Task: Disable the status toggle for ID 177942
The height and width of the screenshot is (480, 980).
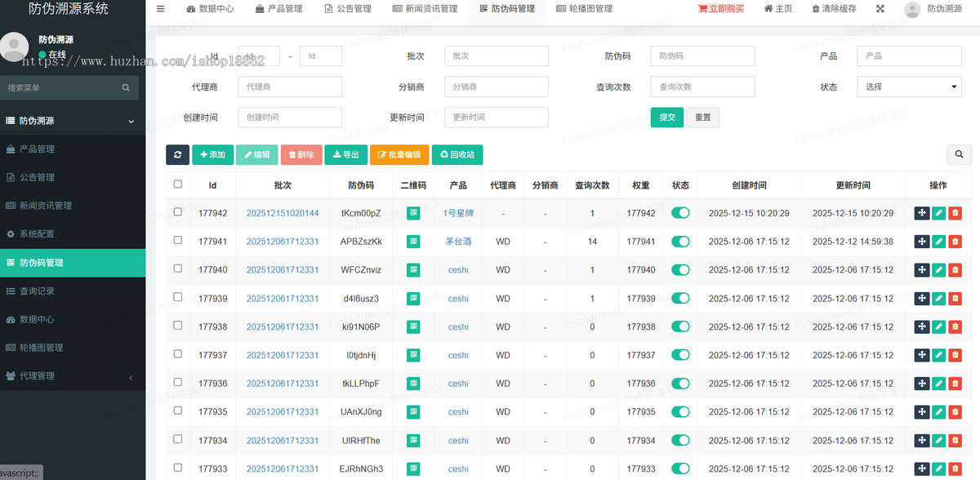Action: coord(680,213)
